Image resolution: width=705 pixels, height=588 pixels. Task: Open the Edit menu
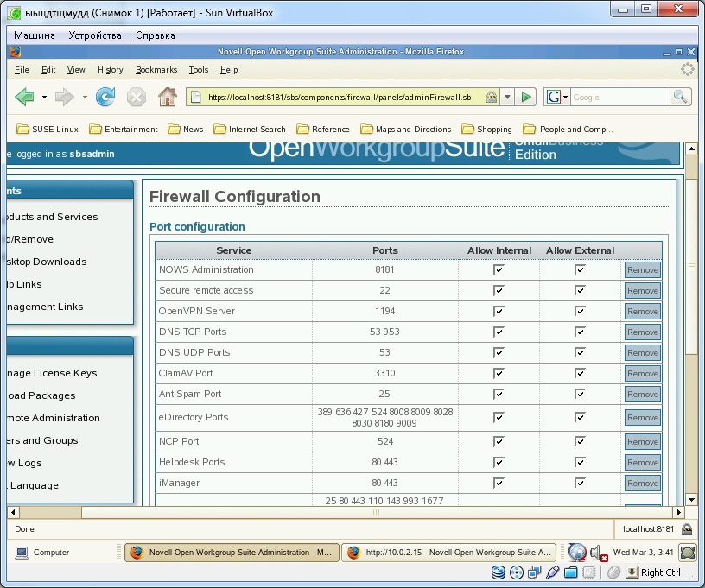pyautogui.click(x=48, y=70)
